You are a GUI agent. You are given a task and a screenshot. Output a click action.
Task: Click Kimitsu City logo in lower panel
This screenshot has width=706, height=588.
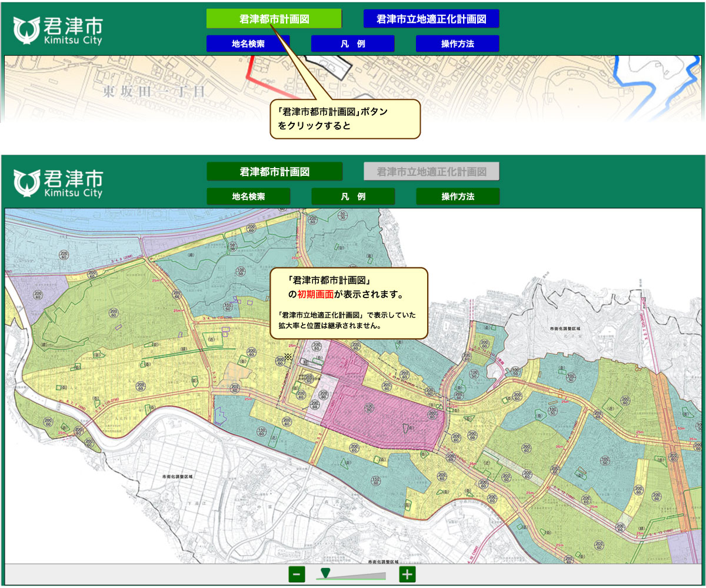pos(58,183)
